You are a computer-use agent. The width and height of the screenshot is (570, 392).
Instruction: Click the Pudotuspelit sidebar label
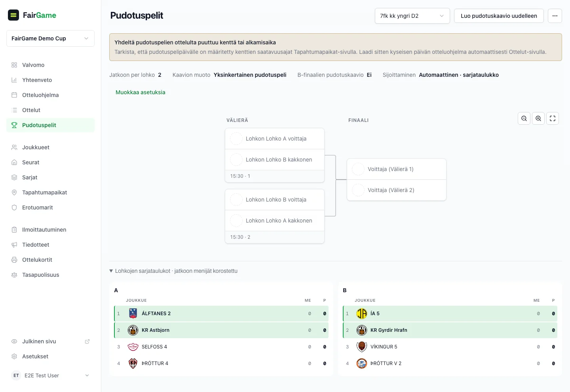coord(39,125)
